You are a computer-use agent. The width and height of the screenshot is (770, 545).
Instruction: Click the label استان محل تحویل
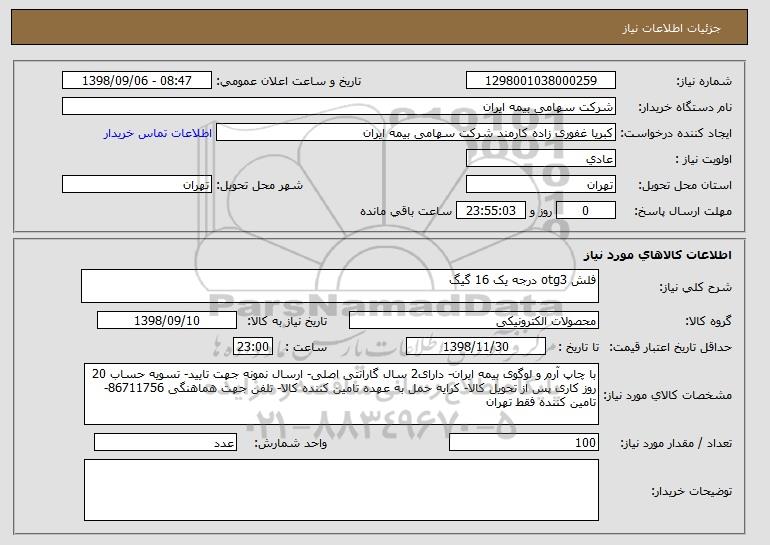point(685,186)
